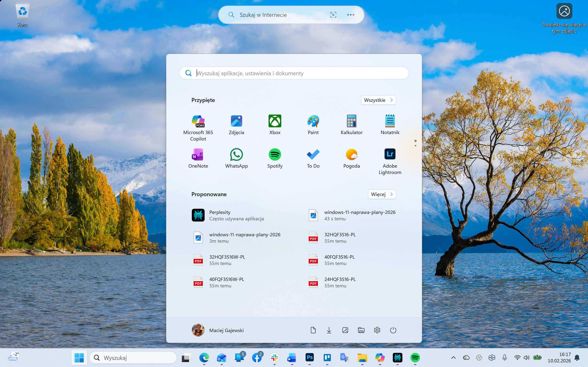Expand Wszystkie apps list
Image resolution: width=588 pixels, height=367 pixels.
click(x=378, y=100)
